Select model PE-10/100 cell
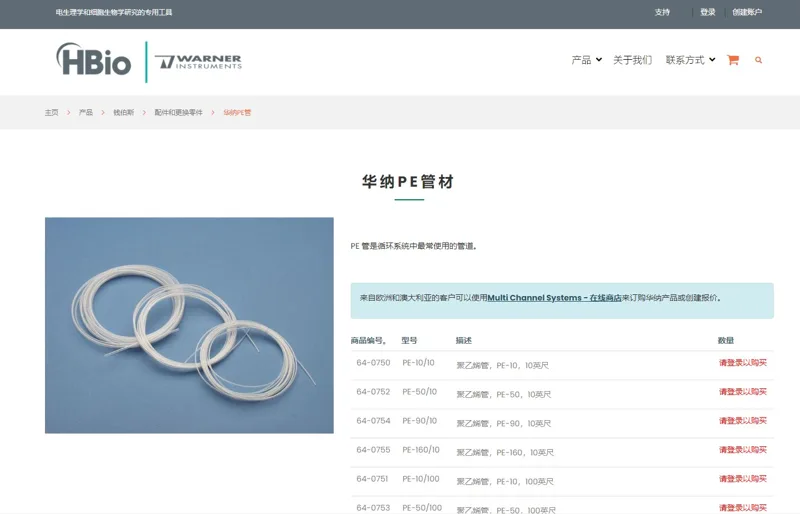The height and width of the screenshot is (514, 800). point(421,479)
